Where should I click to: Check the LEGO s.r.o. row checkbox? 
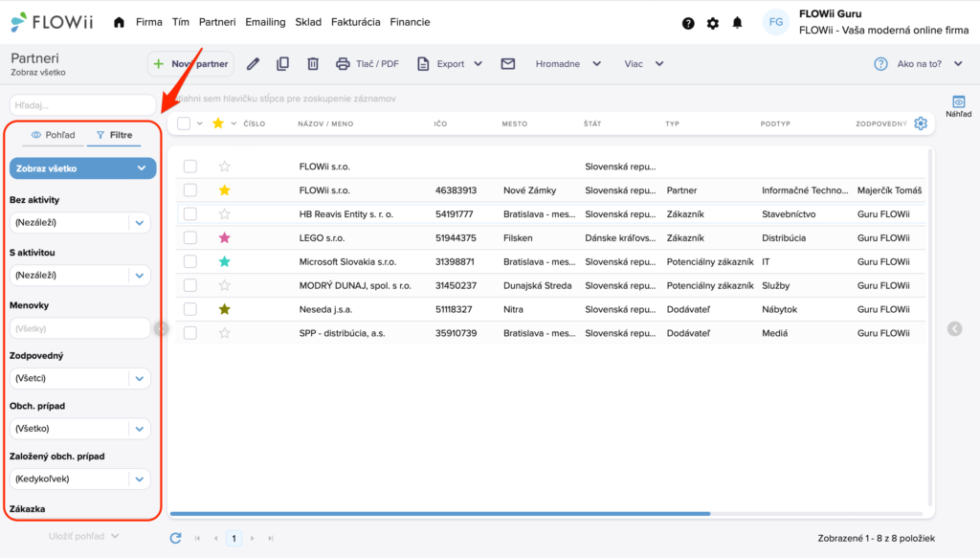(190, 238)
